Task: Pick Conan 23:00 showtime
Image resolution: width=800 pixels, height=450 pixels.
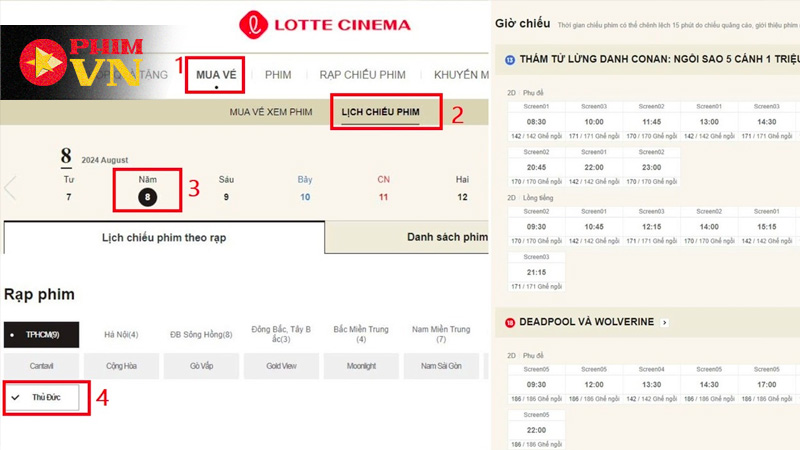Action: 652,167
